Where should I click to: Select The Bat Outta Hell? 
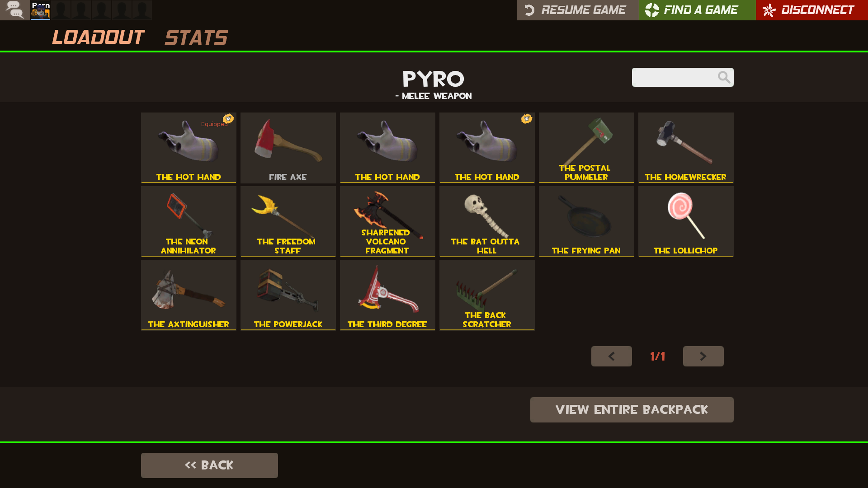coord(487,221)
